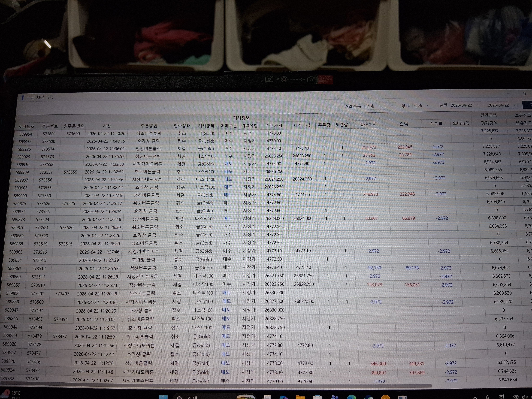Click the 체결가격 column header
The height and width of the screenshot is (399, 532).
(302, 125)
